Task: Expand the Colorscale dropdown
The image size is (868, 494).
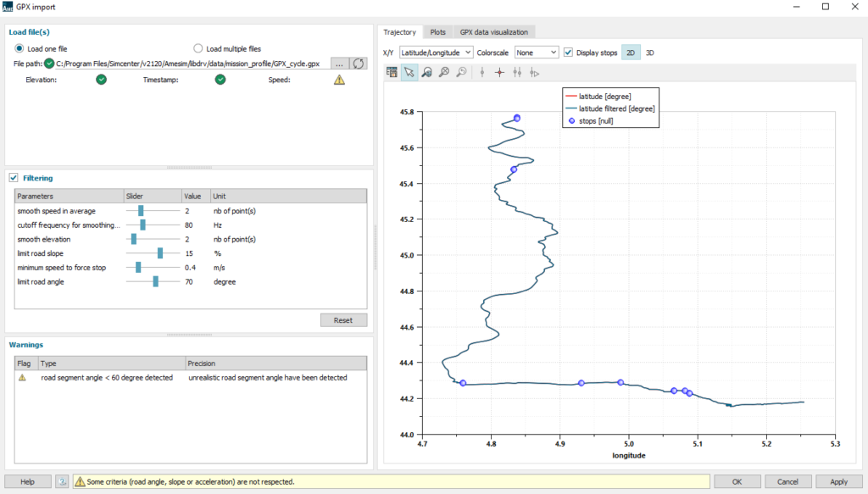Action: point(536,53)
